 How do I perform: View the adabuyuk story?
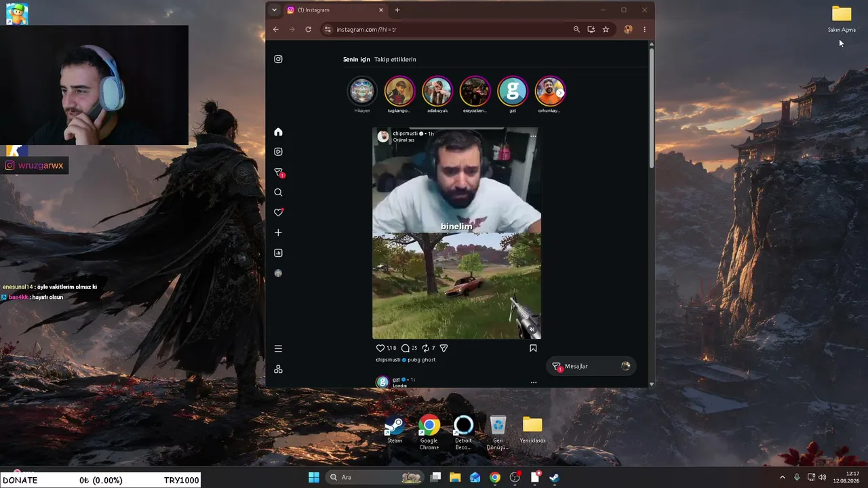437,91
